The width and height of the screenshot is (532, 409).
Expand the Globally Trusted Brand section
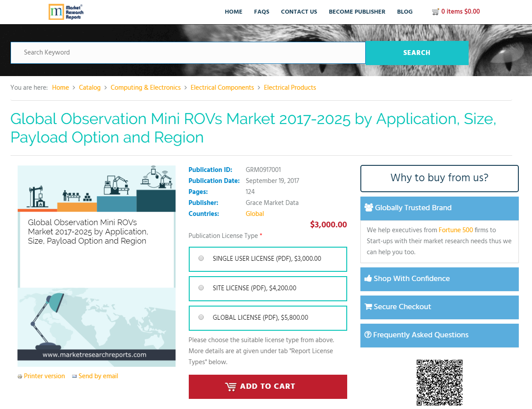coord(440,208)
